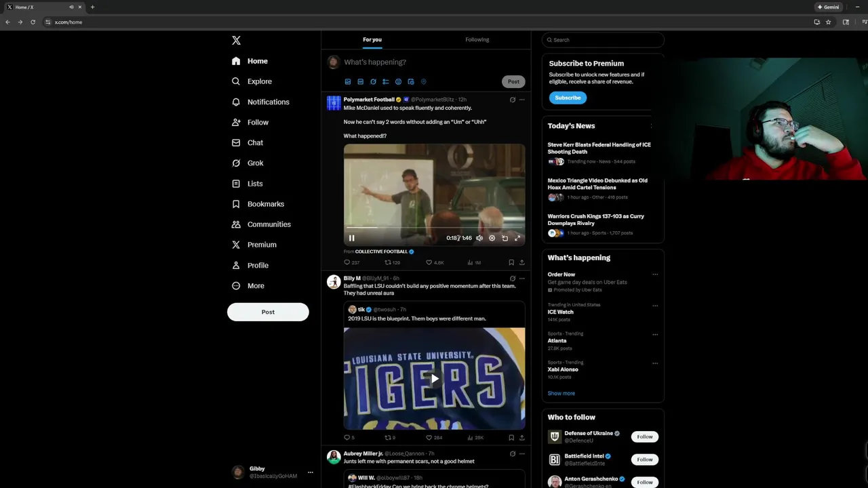Schedule post icon in composer
This screenshot has width=868, height=488.
(x=411, y=81)
